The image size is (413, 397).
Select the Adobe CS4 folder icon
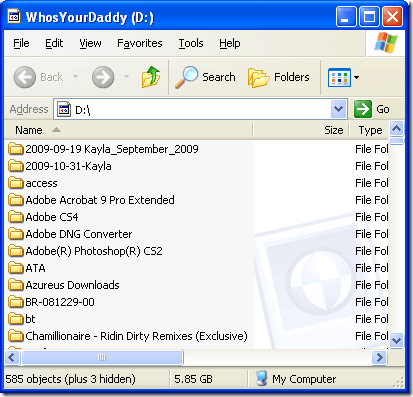pyautogui.click(x=16, y=217)
